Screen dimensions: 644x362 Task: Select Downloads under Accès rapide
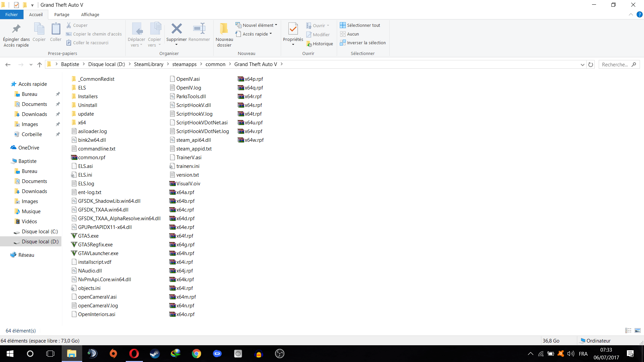click(x=34, y=114)
